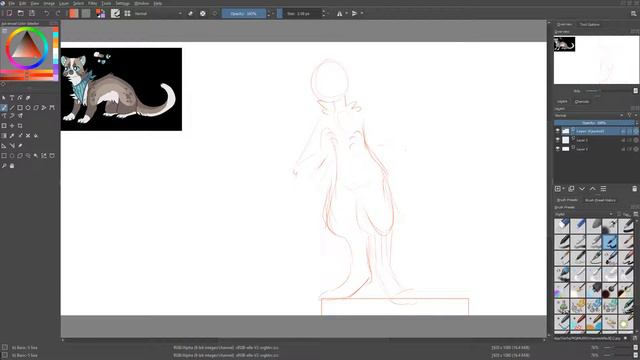
Task: Select the pan hand tool
Action: pos(12,166)
